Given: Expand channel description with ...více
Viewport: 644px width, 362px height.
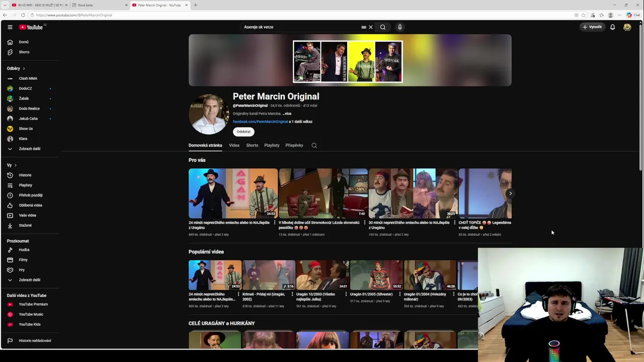Looking at the screenshot, I should 287,114.
